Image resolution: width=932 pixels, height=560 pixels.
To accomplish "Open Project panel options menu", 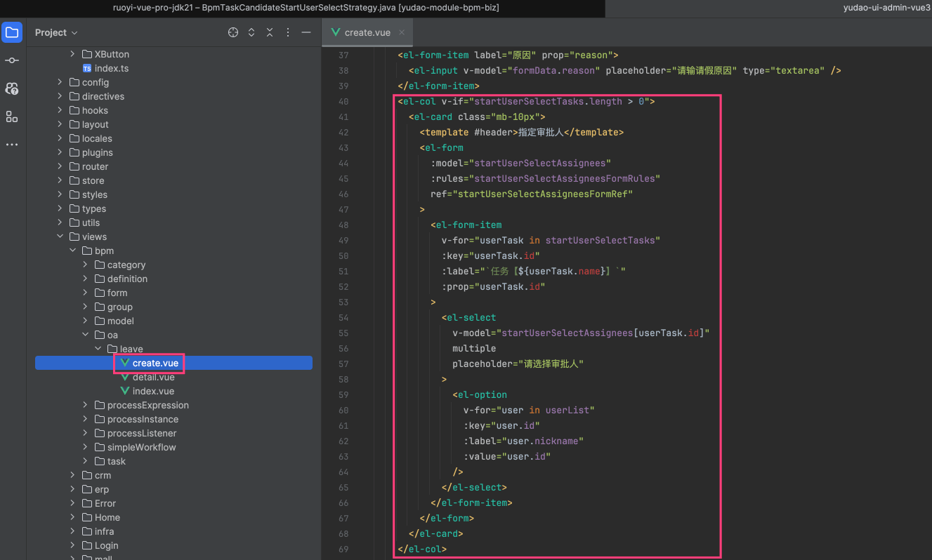I will click(x=288, y=33).
